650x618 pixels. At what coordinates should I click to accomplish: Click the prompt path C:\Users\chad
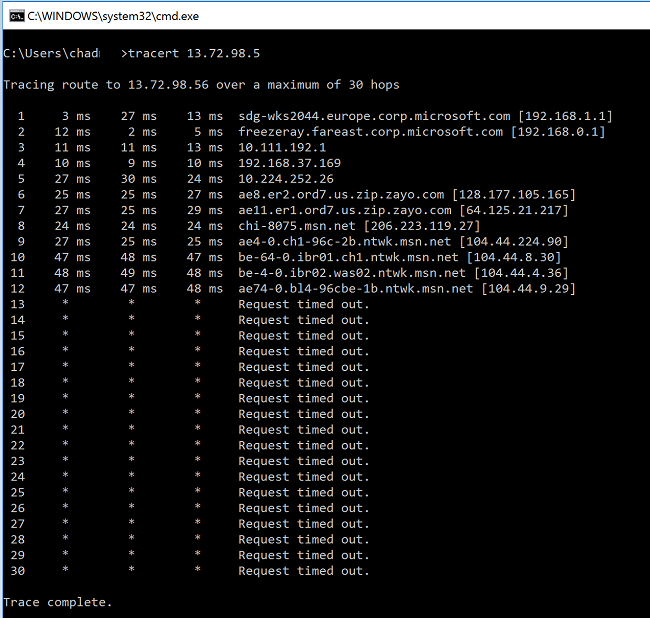coord(51,53)
